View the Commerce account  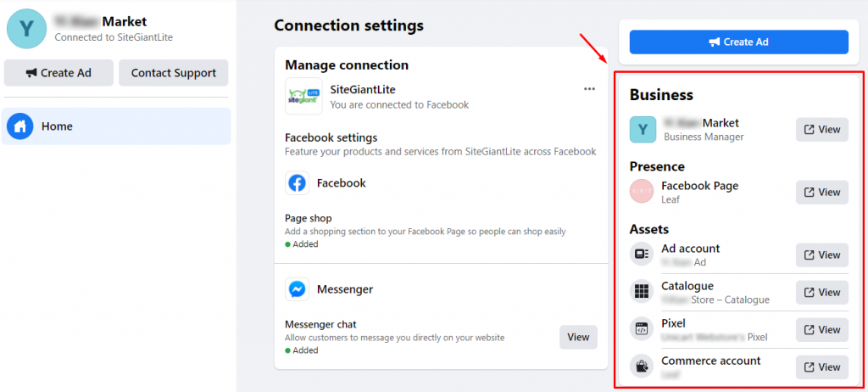[822, 367]
